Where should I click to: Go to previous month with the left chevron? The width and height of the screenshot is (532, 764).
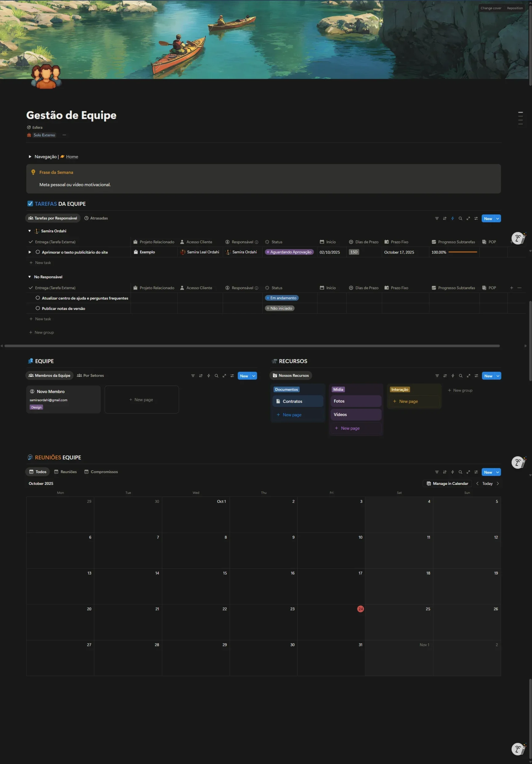[477, 483]
